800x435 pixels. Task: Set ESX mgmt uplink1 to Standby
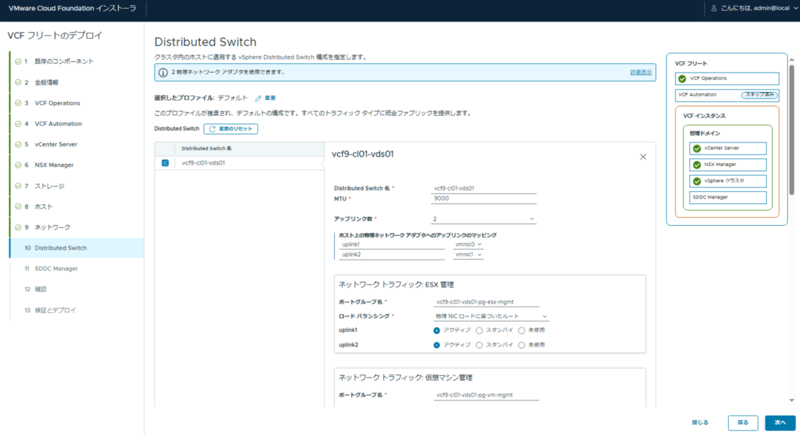point(479,330)
